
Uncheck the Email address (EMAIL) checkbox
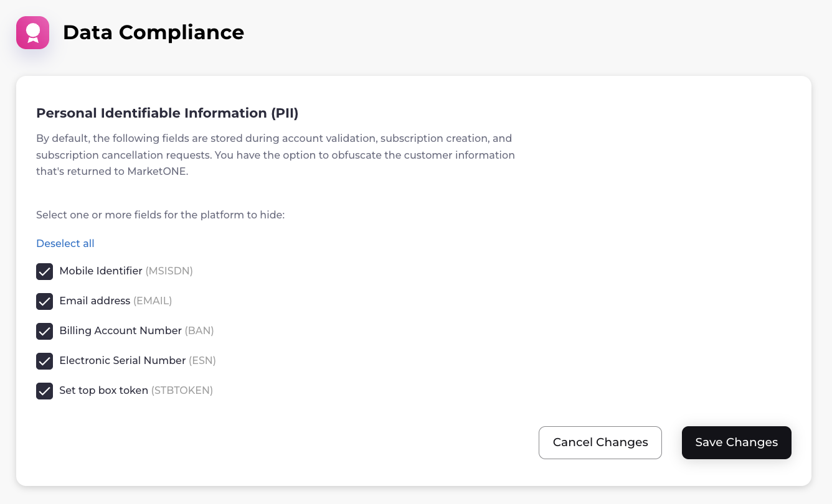pos(44,301)
